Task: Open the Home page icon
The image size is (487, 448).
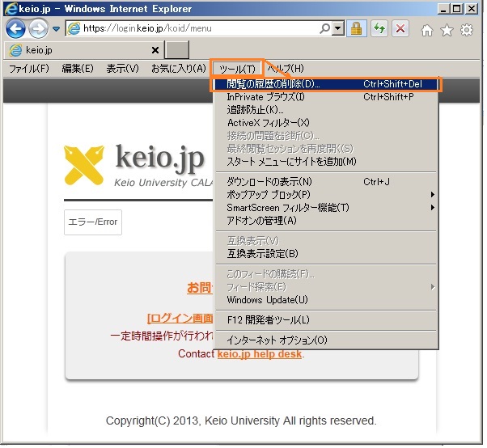Action: 427,30
